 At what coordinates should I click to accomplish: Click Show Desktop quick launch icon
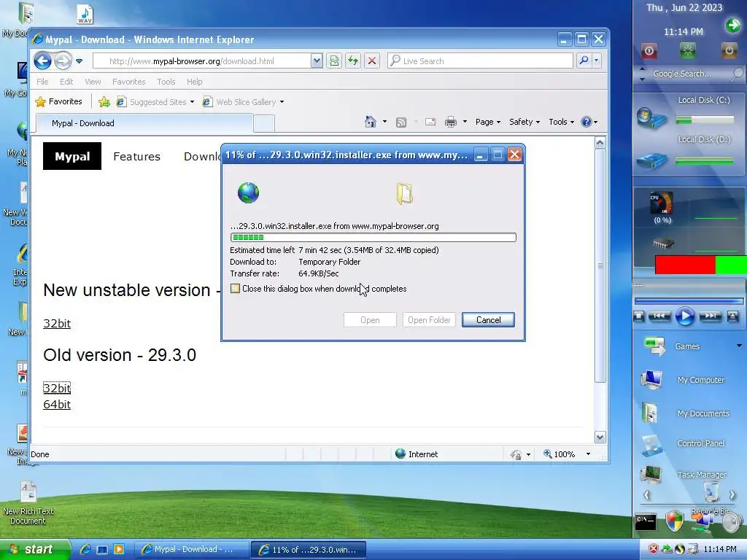tap(102, 550)
